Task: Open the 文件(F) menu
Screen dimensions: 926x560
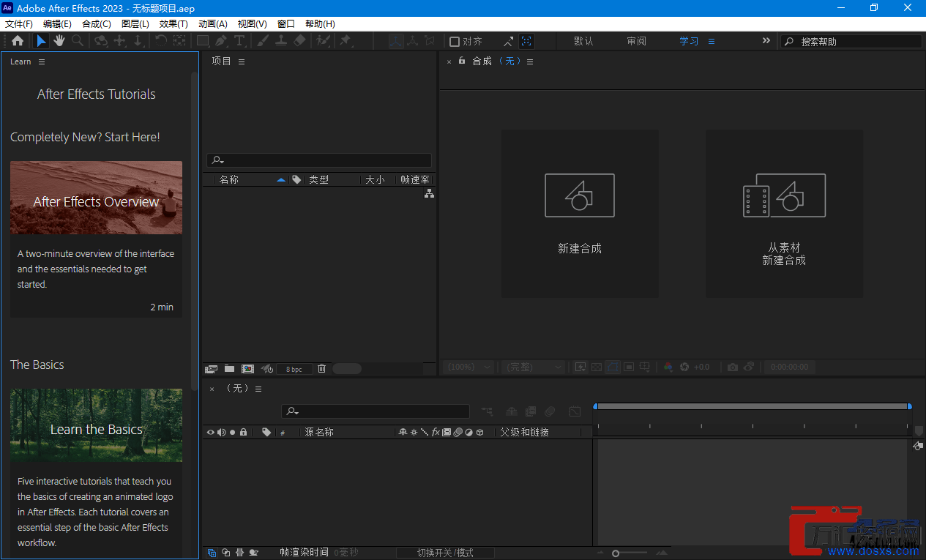Action: pyautogui.click(x=19, y=24)
